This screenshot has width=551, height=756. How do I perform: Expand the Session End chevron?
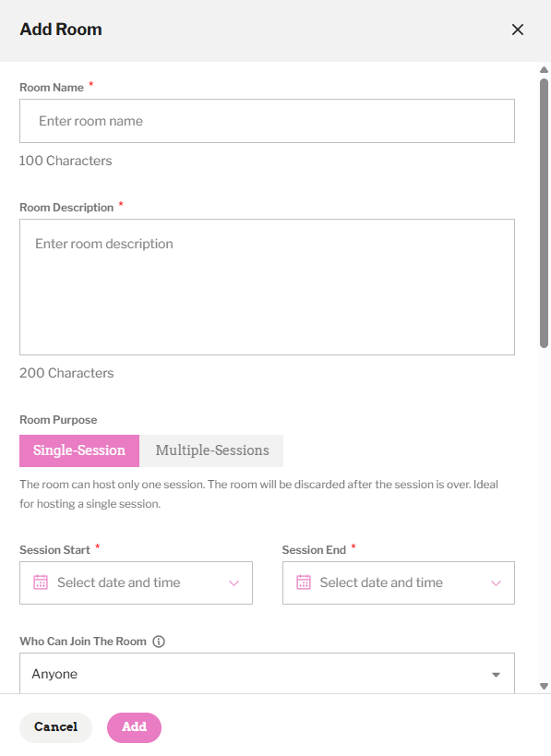click(496, 583)
